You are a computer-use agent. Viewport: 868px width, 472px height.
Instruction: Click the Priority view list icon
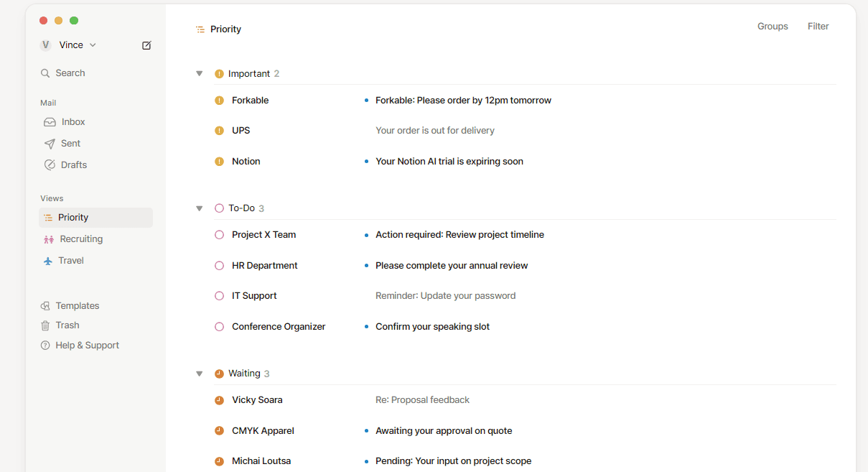(46, 217)
